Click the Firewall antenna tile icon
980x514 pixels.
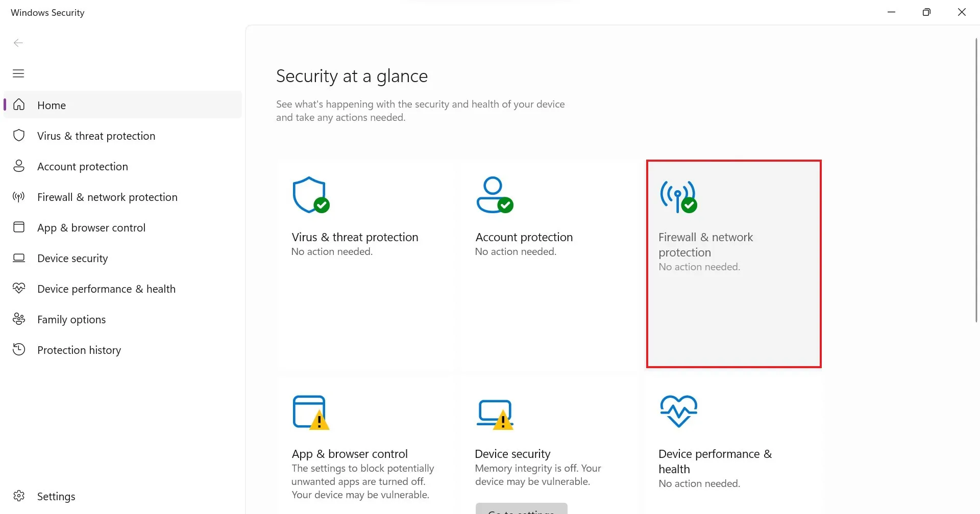coord(678,196)
